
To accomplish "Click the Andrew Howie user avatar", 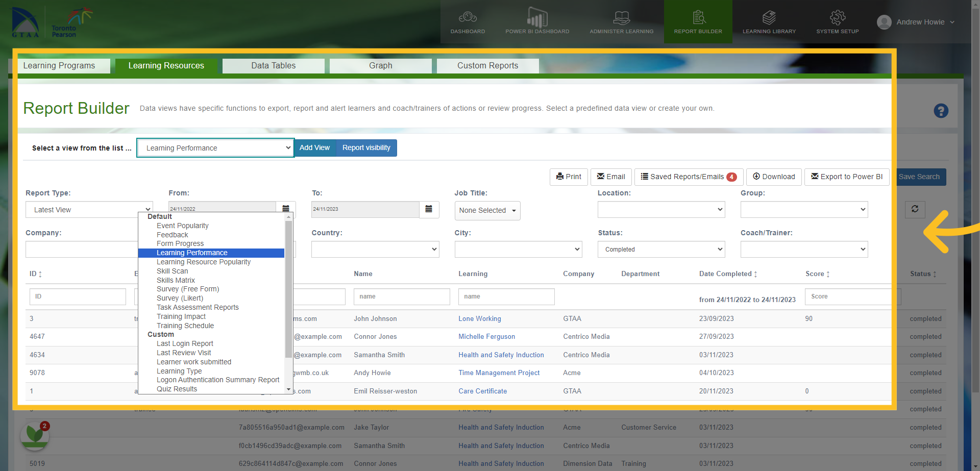I will click(884, 22).
